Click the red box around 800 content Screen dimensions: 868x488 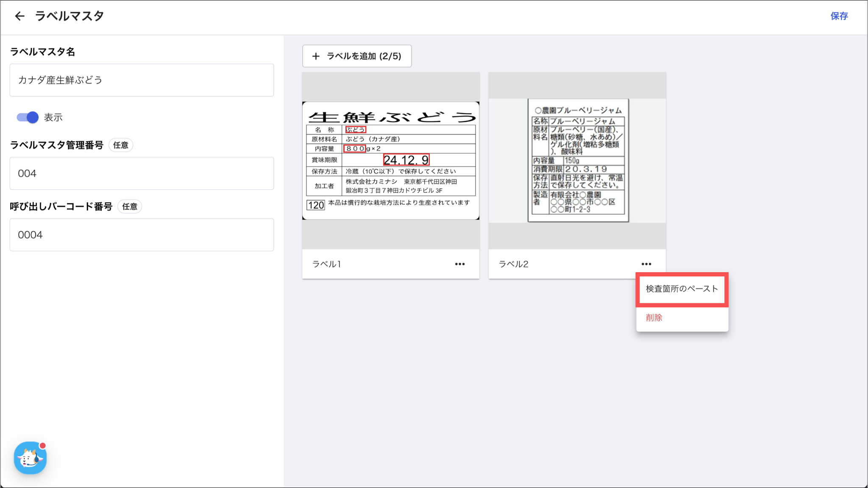[x=355, y=148]
